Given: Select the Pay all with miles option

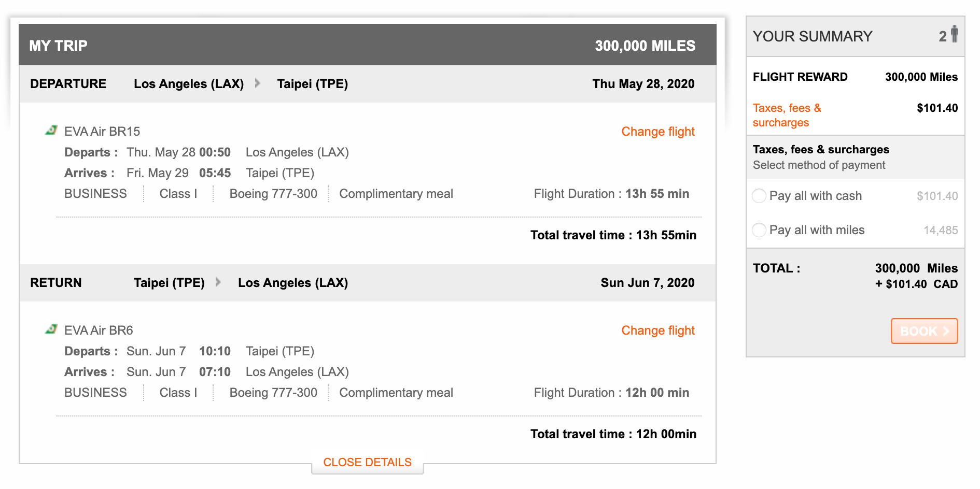Looking at the screenshot, I should pos(759,230).
